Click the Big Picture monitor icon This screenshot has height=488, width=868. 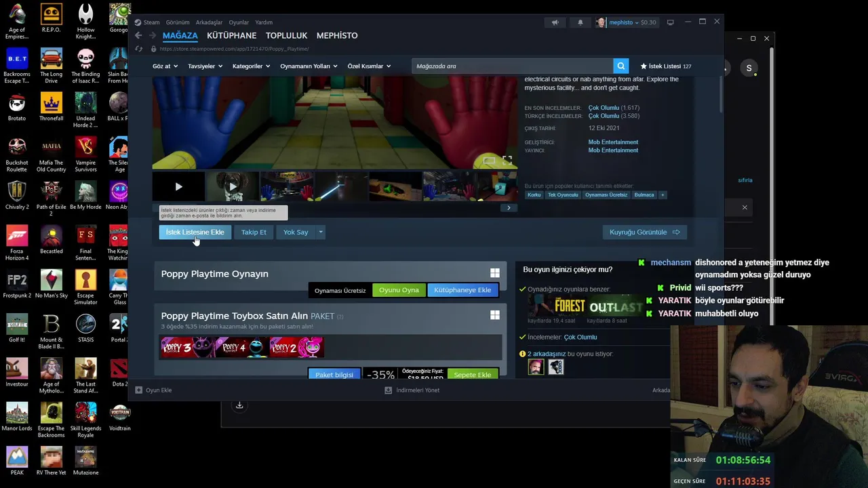(x=670, y=22)
